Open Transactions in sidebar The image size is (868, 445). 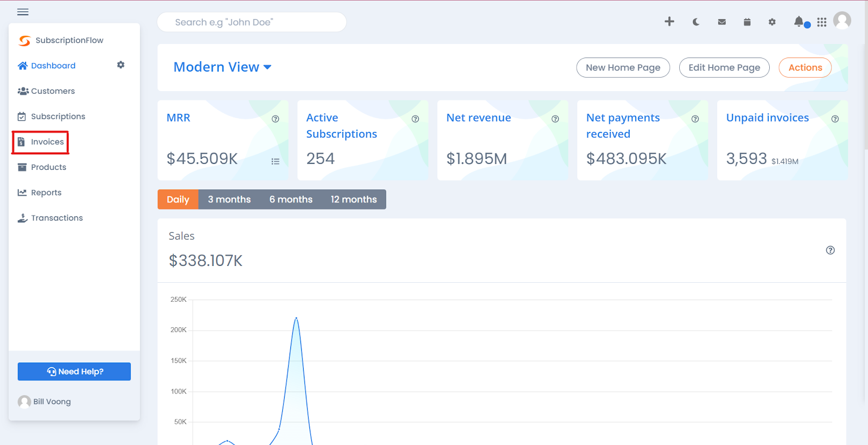pyautogui.click(x=50, y=218)
